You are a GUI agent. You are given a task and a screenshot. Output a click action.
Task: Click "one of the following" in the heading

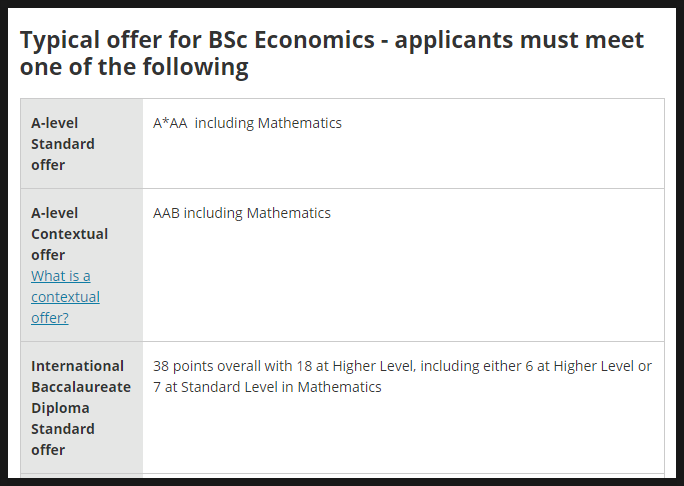click(x=134, y=68)
